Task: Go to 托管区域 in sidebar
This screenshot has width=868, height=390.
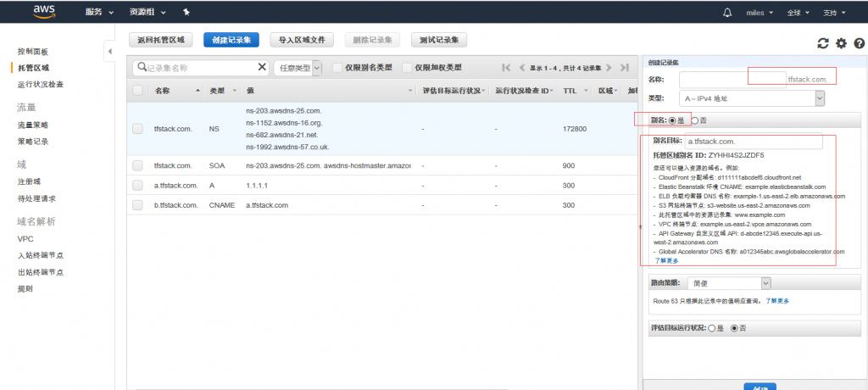Action: point(33,68)
